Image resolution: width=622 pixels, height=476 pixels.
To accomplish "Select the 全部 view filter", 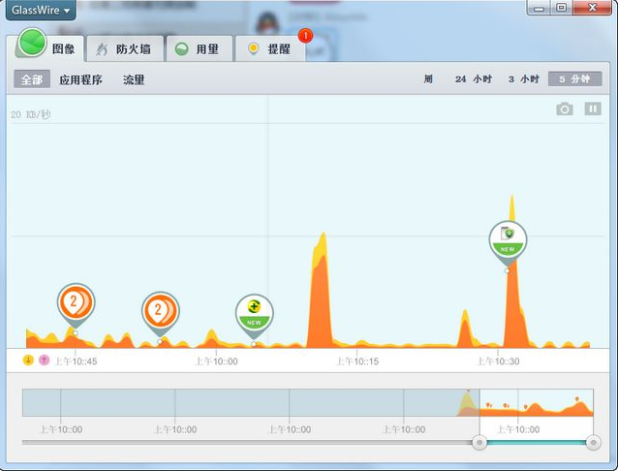I will 32,79.
